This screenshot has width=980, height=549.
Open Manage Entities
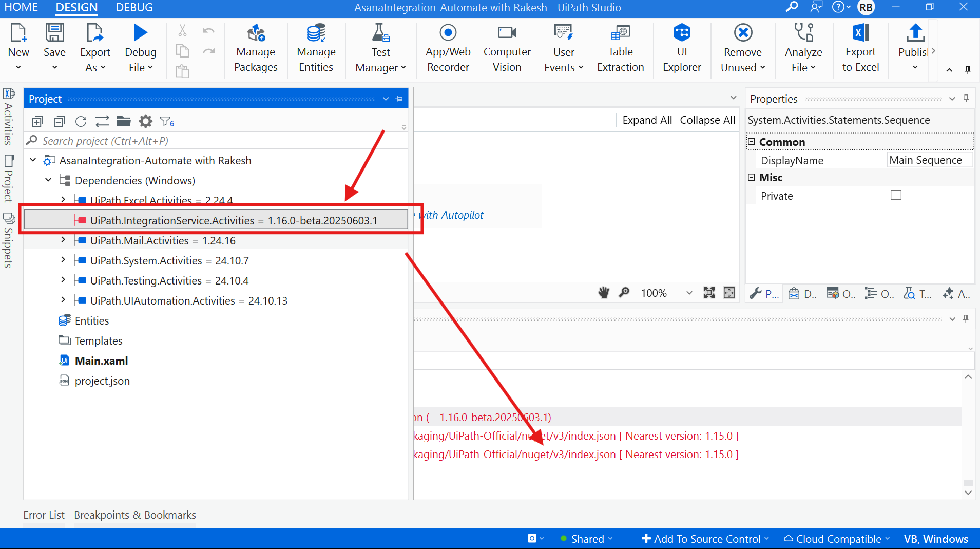pos(316,48)
